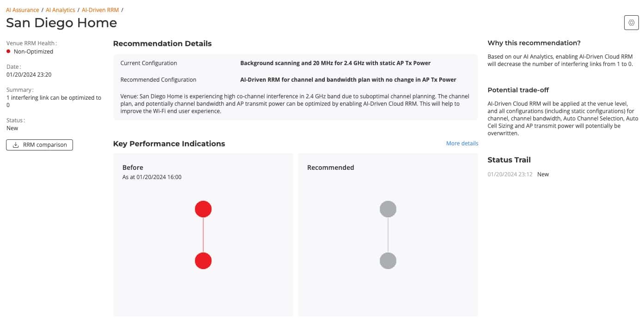Open the settings gear icon

631,22
